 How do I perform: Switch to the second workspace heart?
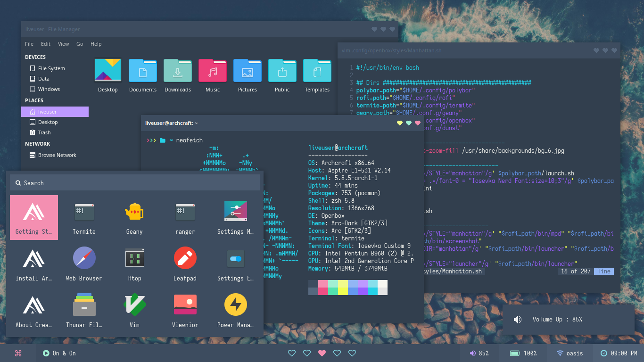(307, 353)
